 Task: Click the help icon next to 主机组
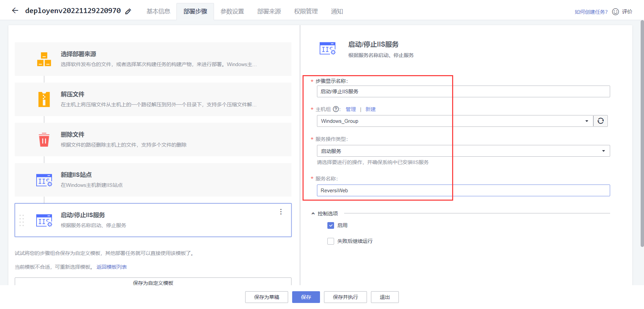[336, 109]
